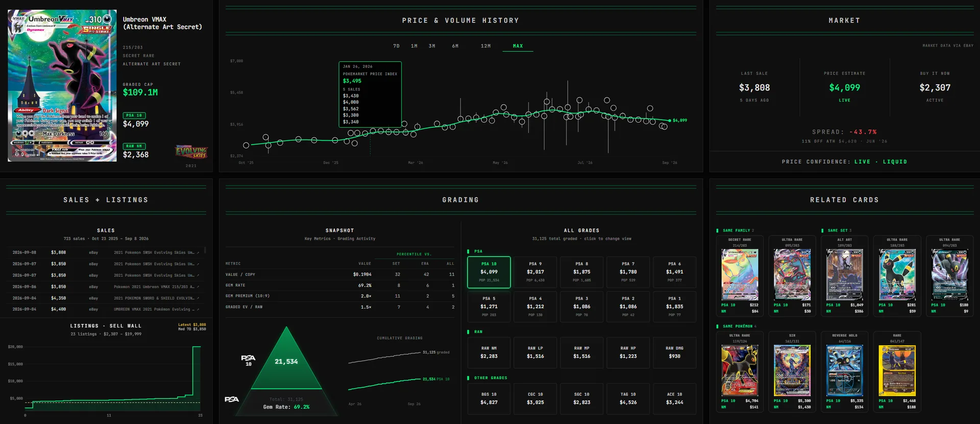Select the CGC 10 grade tile
Image resolution: width=980 pixels, height=424 pixels.
tap(535, 398)
